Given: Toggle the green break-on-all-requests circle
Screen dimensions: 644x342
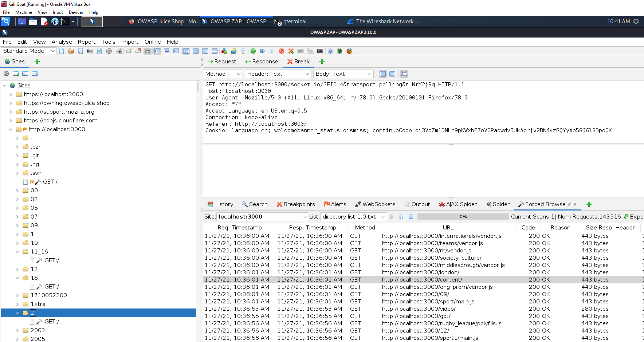Looking at the screenshot, I should 253,51.
